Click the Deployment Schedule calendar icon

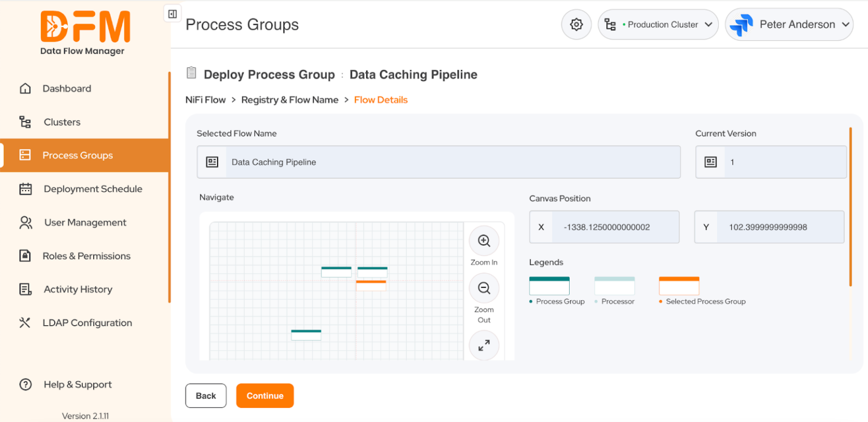coord(25,189)
